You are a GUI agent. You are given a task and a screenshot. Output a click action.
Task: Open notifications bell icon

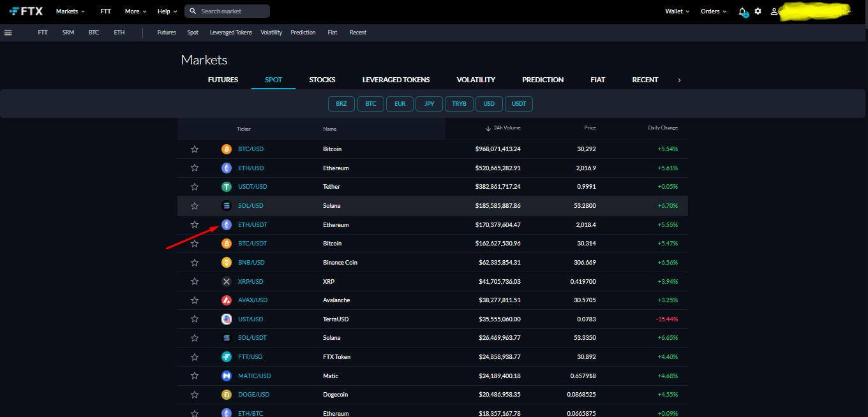coord(742,11)
